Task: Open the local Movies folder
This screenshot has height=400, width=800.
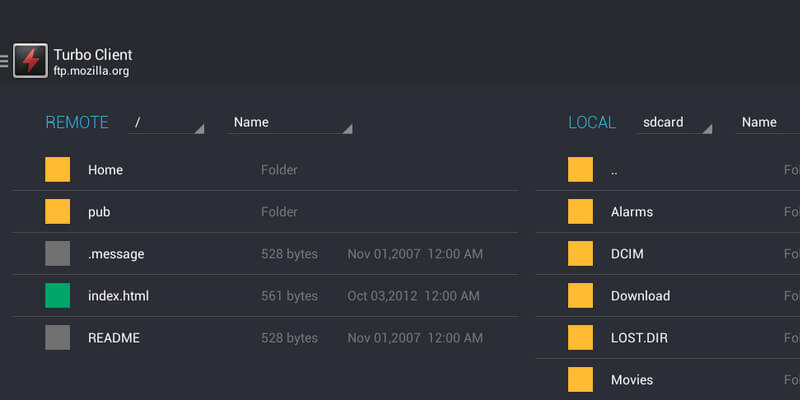Action: [632, 380]
